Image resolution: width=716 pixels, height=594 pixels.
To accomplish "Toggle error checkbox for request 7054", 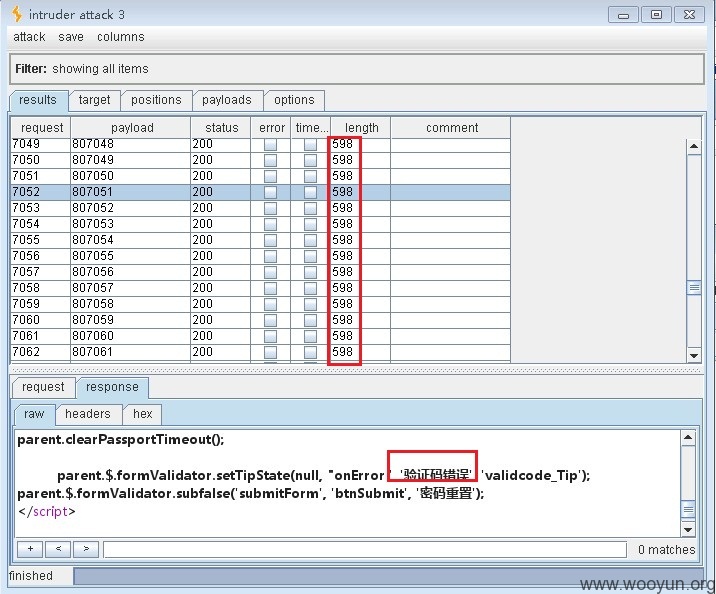I will coord(270,224).
